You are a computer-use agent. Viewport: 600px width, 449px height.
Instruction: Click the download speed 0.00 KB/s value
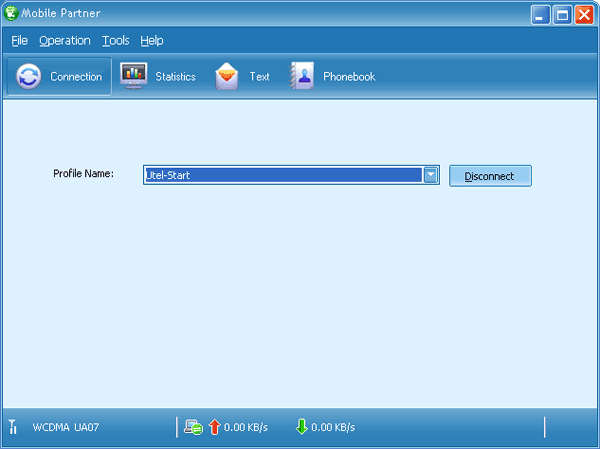pos(333,427)
